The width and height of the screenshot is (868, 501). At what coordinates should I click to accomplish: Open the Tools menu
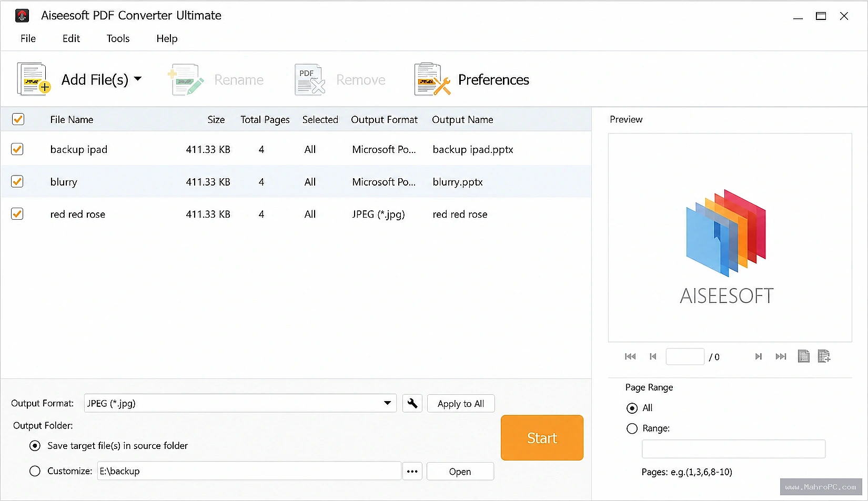(x=118, y=38)
